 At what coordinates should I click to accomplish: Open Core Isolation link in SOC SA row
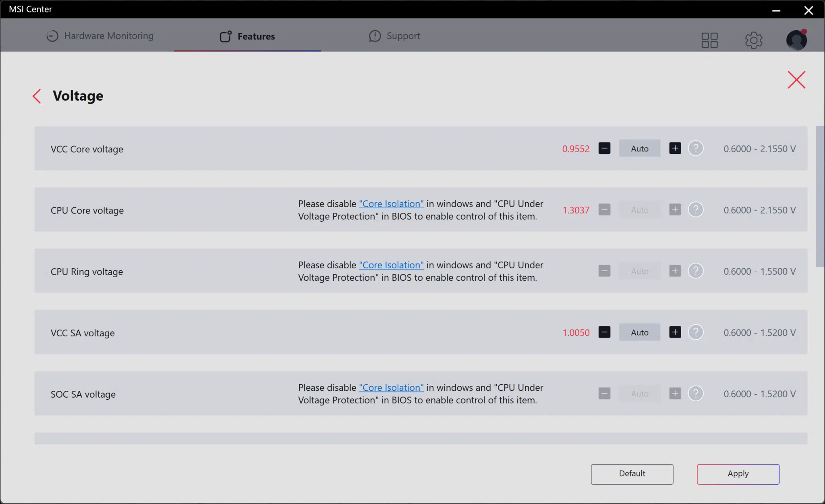pos(391,388)
